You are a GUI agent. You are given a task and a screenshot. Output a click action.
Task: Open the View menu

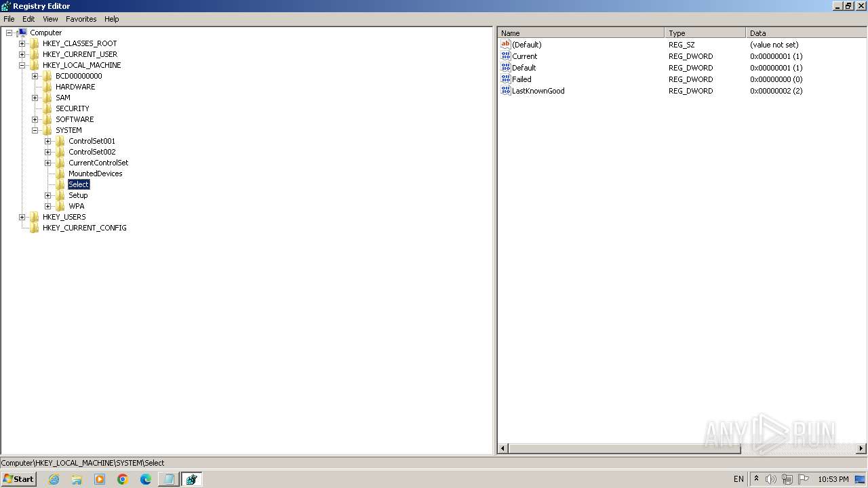click(x=50, y=19)
